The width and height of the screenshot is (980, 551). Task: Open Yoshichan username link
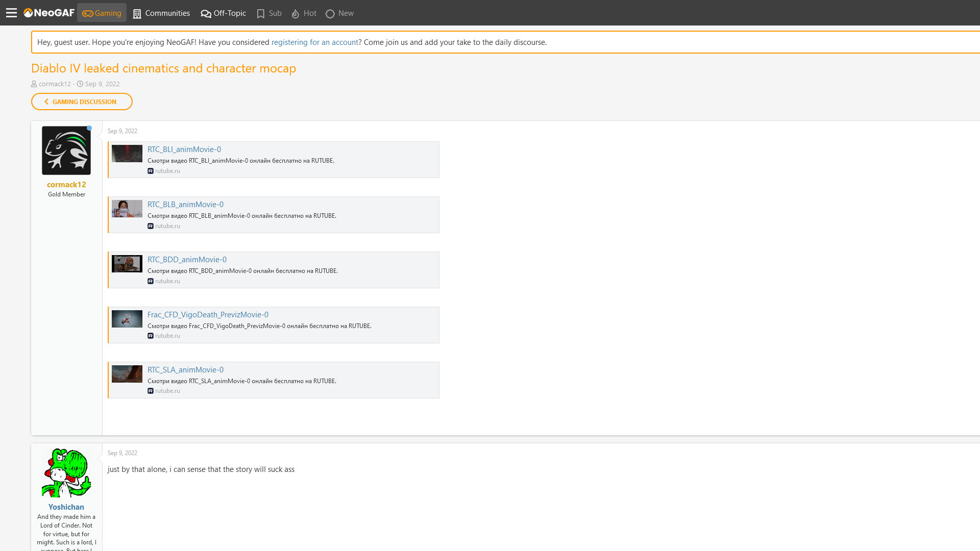(x=66, y=507)
